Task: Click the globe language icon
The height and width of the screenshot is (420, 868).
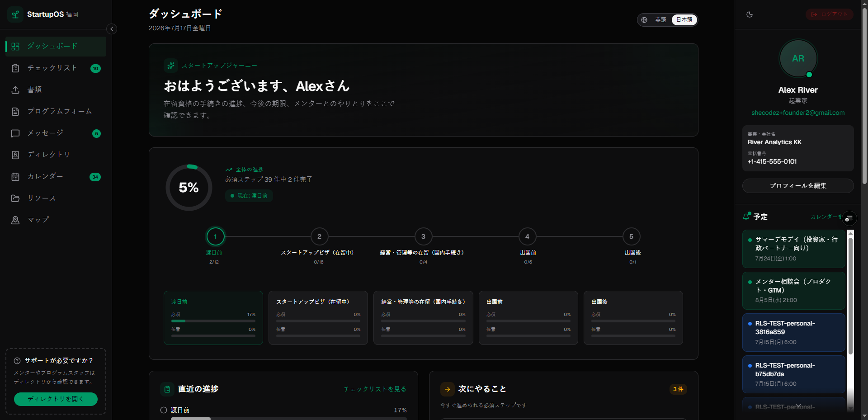Action: [644, 20]
